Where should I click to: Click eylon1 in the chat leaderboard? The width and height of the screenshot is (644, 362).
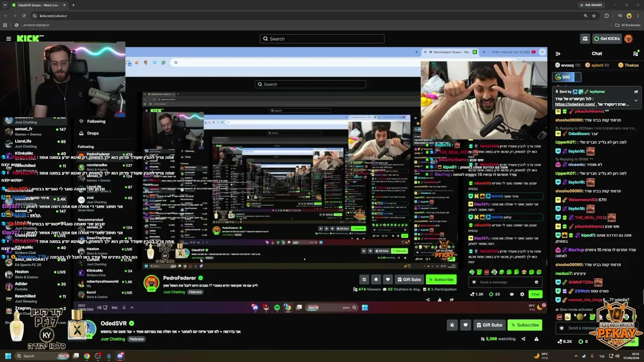(597, 65)
